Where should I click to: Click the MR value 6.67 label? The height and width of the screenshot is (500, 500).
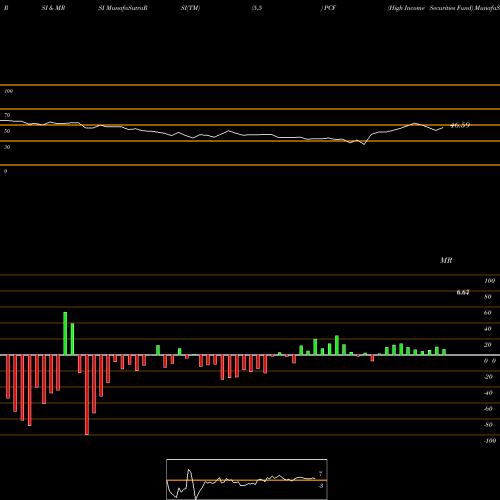463,292
